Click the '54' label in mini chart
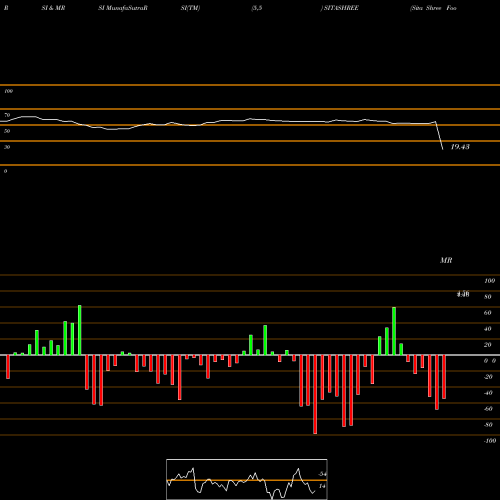 coord(322,474)
